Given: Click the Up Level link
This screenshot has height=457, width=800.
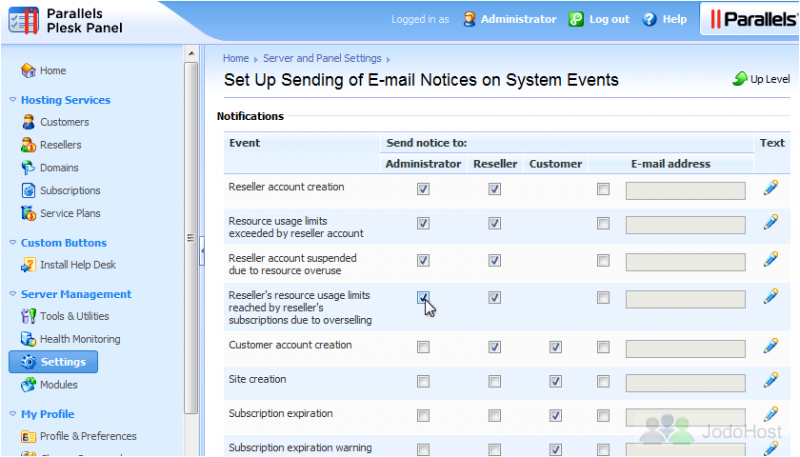Looking at the screenshot, I should [x=770, y=79].
